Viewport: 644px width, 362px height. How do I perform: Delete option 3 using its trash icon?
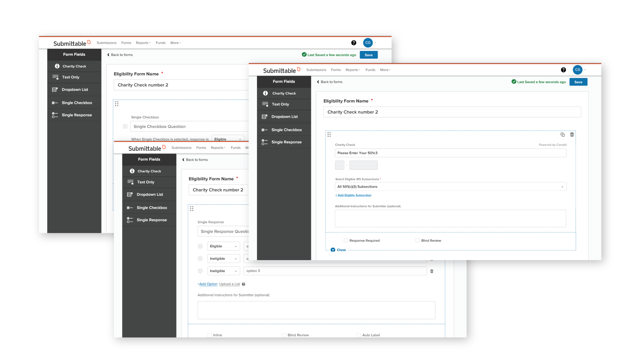point(432,271)
